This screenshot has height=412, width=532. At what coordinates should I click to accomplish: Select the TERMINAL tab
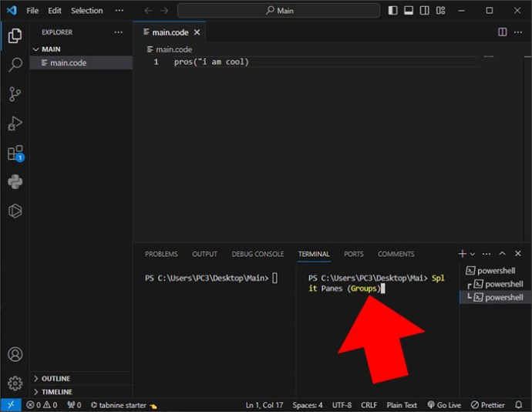tap(314, 254)
